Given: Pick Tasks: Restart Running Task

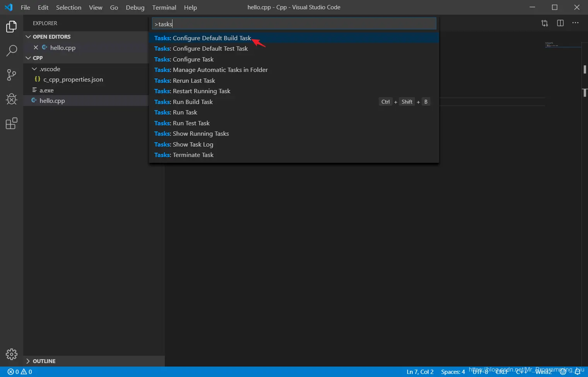Looking at the screenshot, I should 294,91.
